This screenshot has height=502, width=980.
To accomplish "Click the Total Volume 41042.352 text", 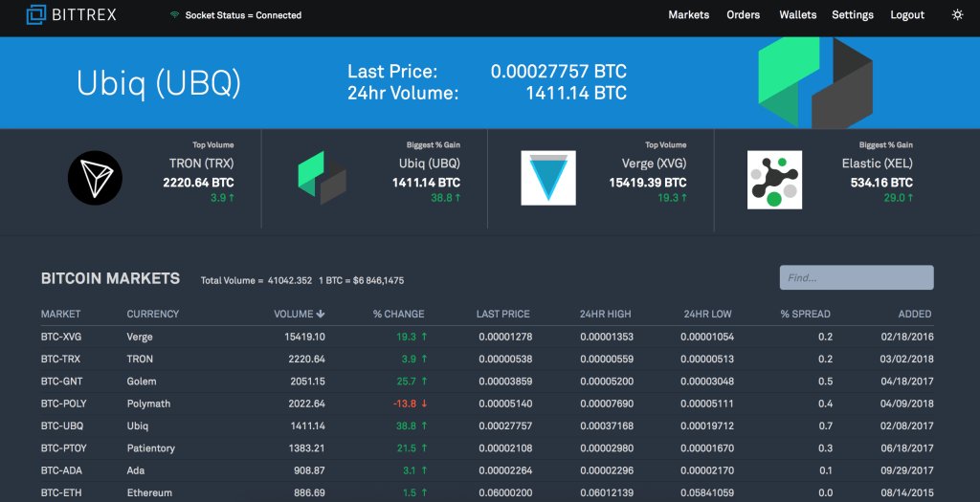I will pos(256,280).
